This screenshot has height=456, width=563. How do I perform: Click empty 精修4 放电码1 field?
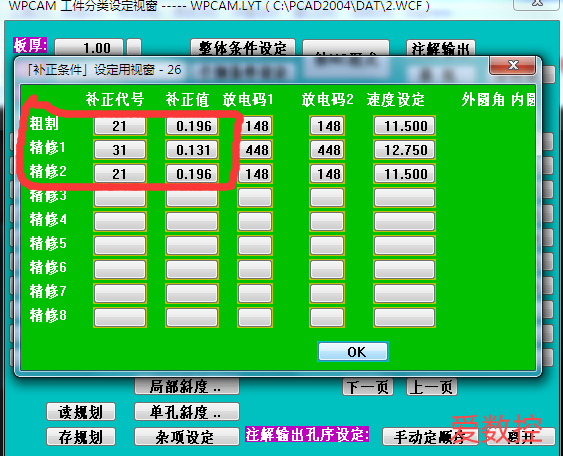coord(255,222)
